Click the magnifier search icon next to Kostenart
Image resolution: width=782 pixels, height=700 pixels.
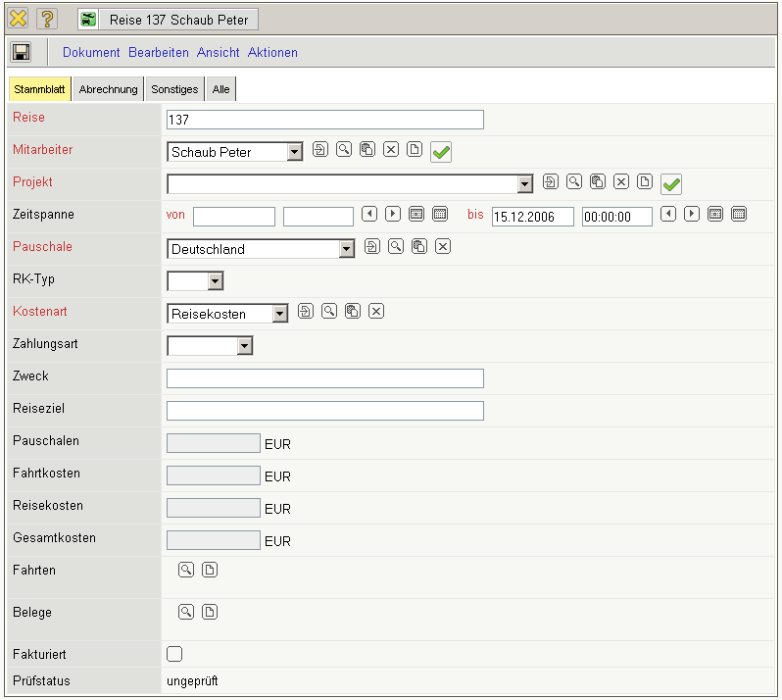pyautogui.click(x=329, y=311)
